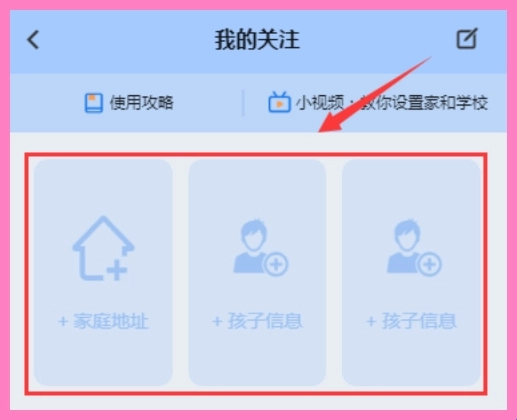Select the + 家庭地址 label

coord(103,321)
